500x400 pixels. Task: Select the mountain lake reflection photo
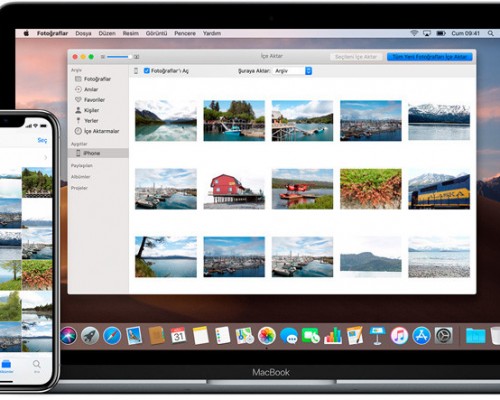coord(166,121)
